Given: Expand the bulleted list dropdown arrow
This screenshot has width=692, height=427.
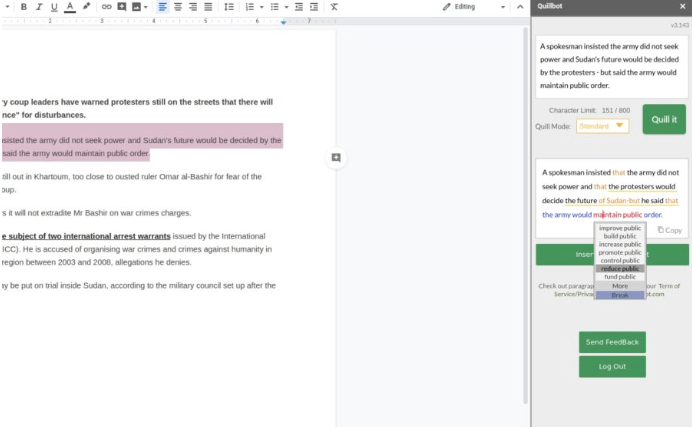Looking at the screenshot, I should pos(286,7).
